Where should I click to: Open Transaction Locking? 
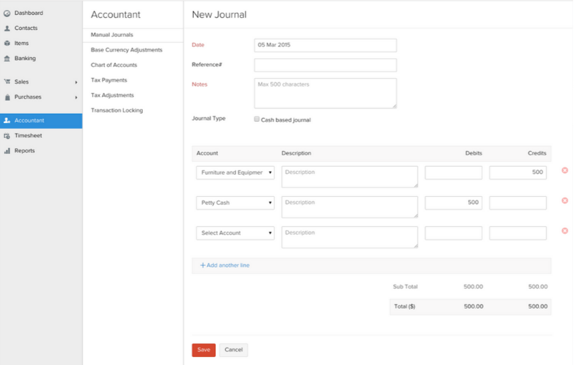coord(117,111)
